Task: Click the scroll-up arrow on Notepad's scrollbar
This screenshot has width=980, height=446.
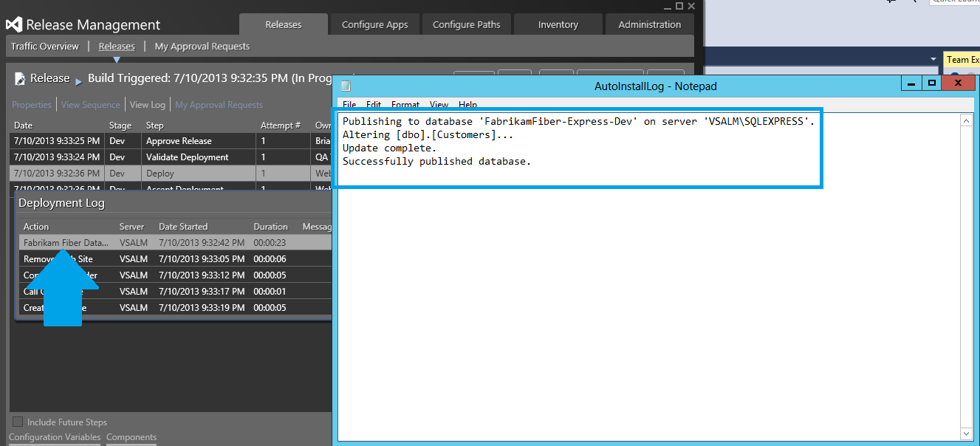Action: coord(967,120)
